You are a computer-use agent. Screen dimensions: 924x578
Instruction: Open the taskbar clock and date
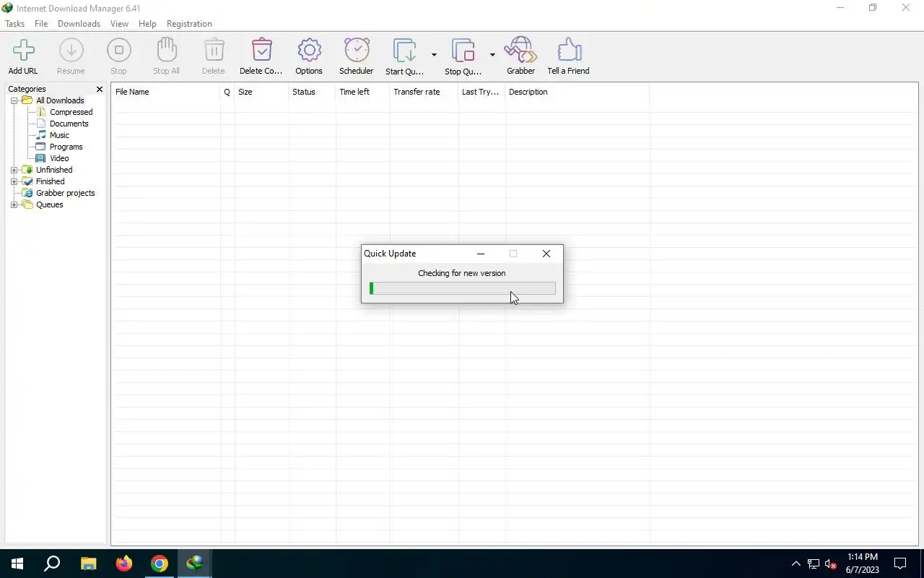(863, 564)
